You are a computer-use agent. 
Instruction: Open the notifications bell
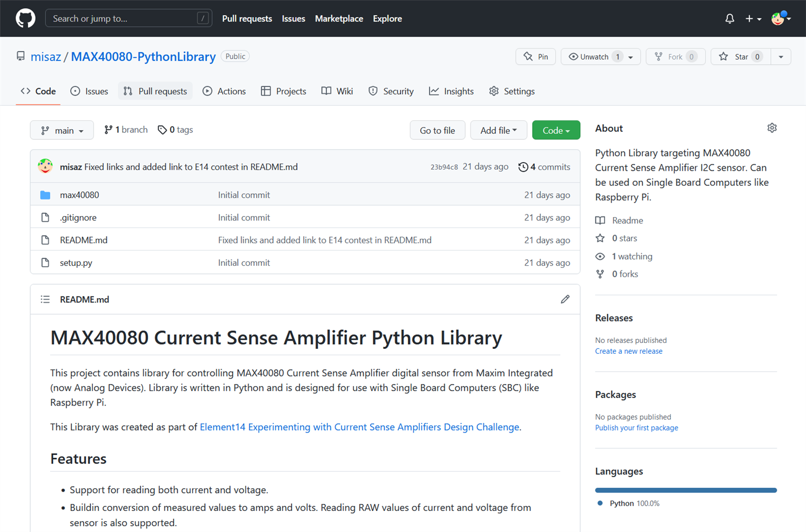(x=729, y=18)
